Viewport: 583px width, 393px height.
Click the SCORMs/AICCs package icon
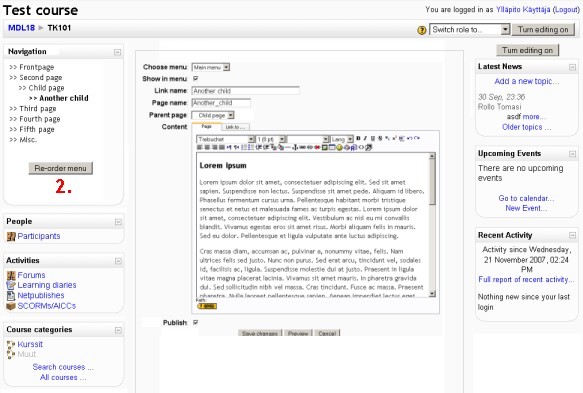pyautogui.click(x=11, y=306)
